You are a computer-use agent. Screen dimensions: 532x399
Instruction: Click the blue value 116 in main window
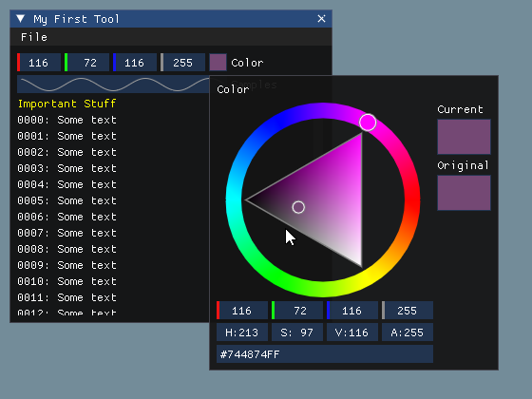coord(135,63)
